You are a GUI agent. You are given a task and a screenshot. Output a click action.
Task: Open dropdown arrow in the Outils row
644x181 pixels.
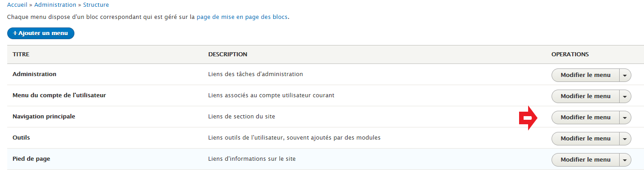click(625, 139)
